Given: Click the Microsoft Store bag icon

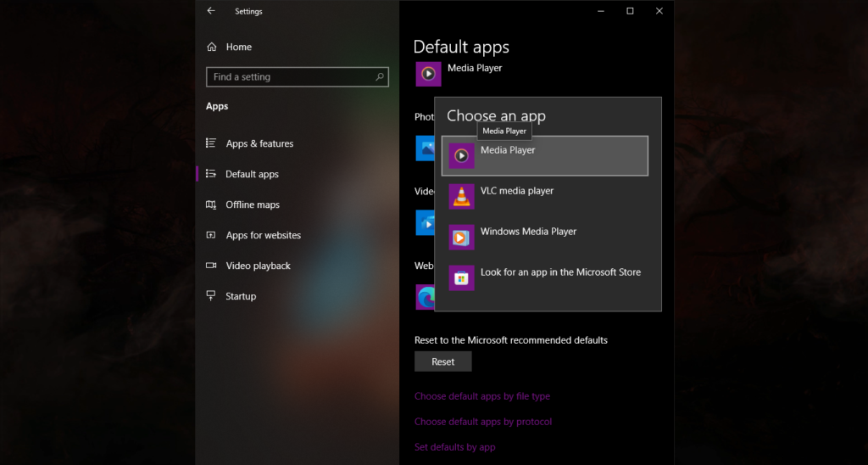Looking at the screenshot, I should pos(461,277).
